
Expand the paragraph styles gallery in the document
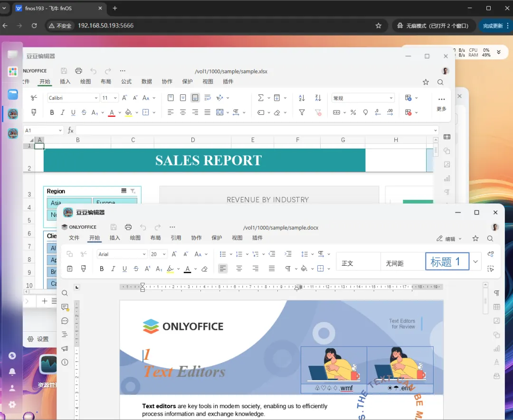pyautogui.click(x=475, y=261)
